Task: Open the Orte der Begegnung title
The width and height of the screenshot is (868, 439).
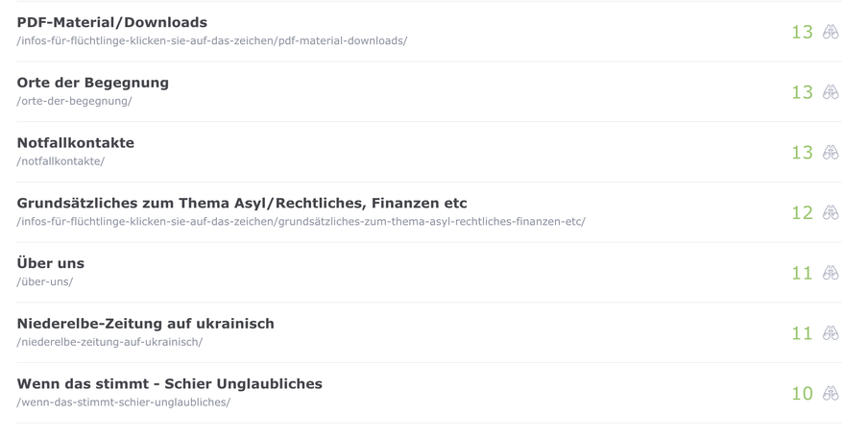Action: 92,83
